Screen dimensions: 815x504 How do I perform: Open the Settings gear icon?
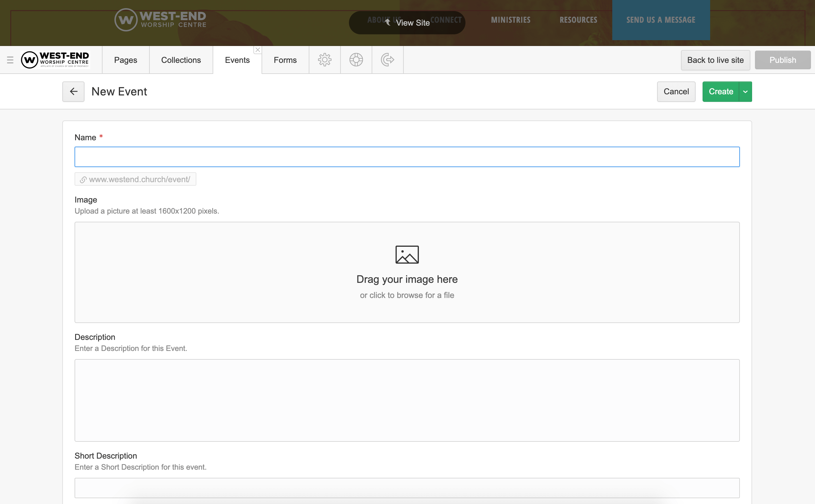coord(324,60)
